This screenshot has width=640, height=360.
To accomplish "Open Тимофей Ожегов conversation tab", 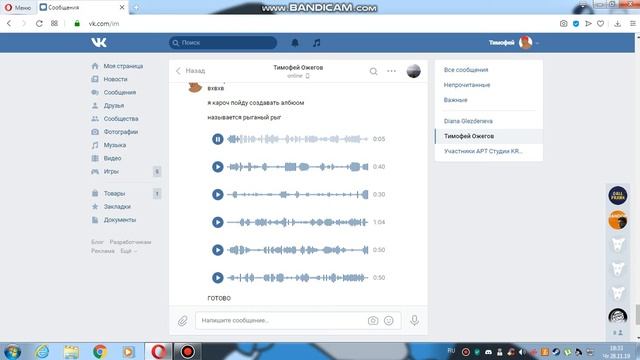I will click(x=489, y=136).
